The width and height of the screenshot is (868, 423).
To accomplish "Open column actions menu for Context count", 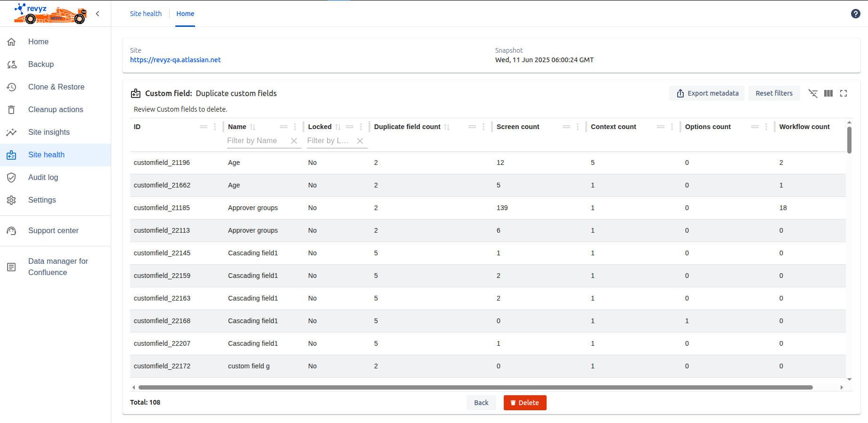I will tap(672, 127).
